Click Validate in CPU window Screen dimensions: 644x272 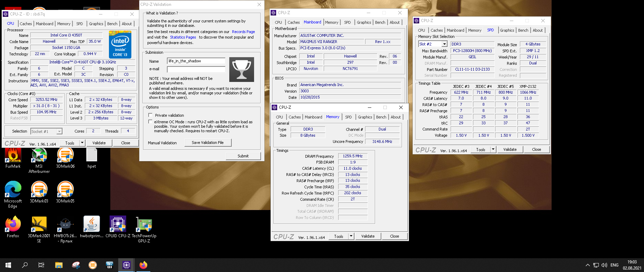click(99, 143)
